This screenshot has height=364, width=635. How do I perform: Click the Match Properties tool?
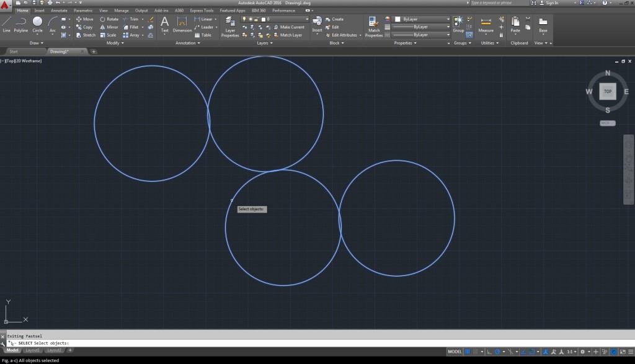[x=374, y=26]
